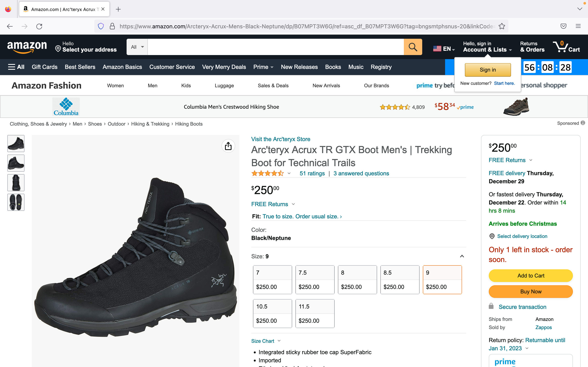Open the Firefox hamburger menu
588x367 pixels.
[578, 26]
